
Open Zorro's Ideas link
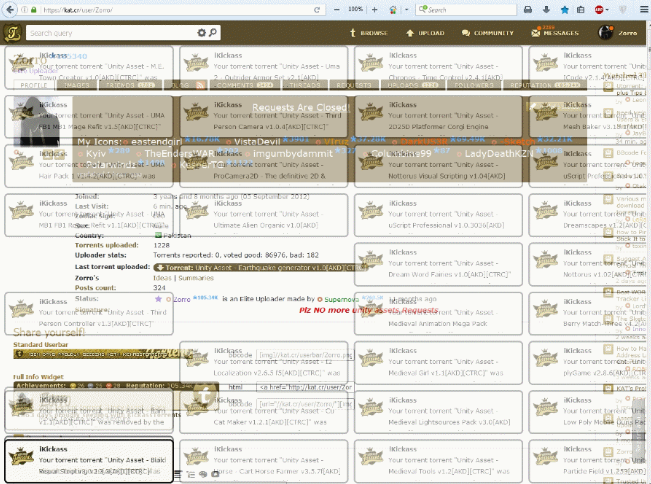tap(162, 278)
